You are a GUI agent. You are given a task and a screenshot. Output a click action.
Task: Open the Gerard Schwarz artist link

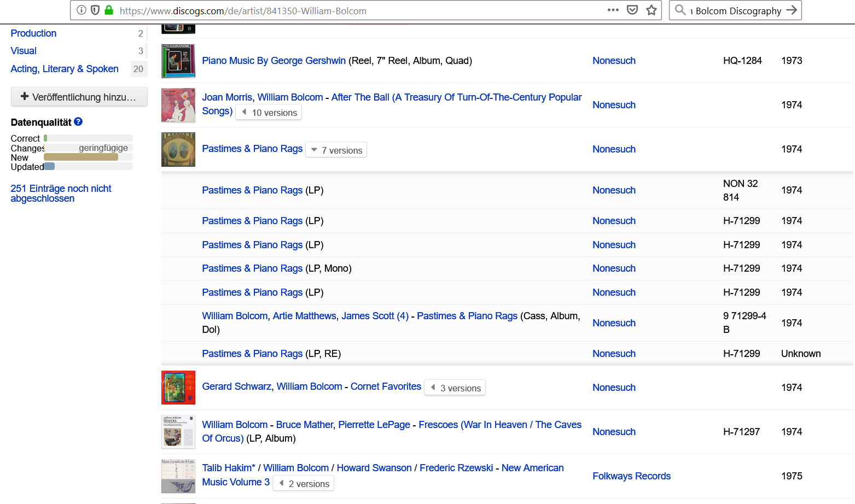tap(236, 386)
